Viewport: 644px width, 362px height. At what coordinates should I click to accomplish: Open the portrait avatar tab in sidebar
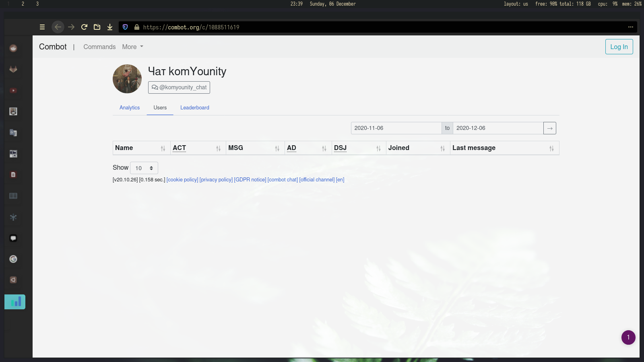[x=13, y=111]
